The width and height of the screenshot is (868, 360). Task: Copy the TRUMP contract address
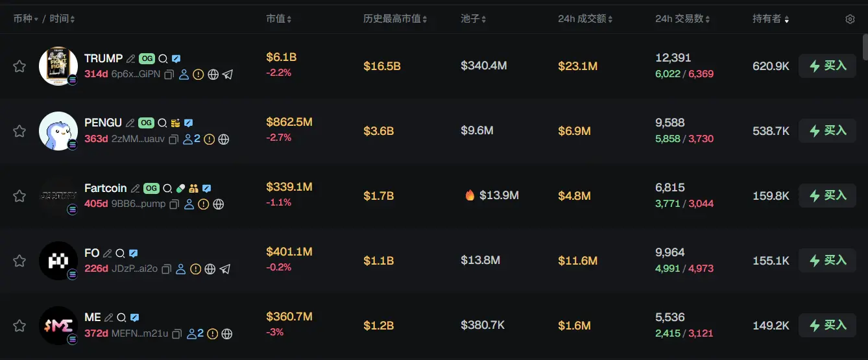169,75
